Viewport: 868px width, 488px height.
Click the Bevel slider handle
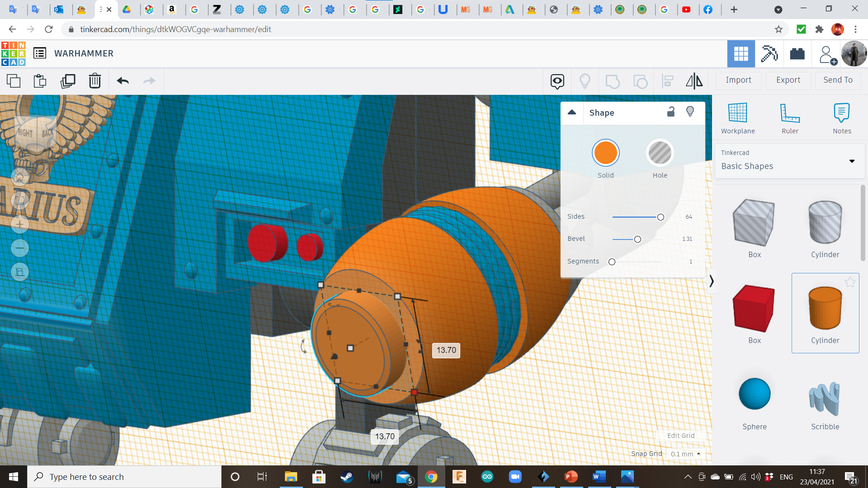(637, 239)
